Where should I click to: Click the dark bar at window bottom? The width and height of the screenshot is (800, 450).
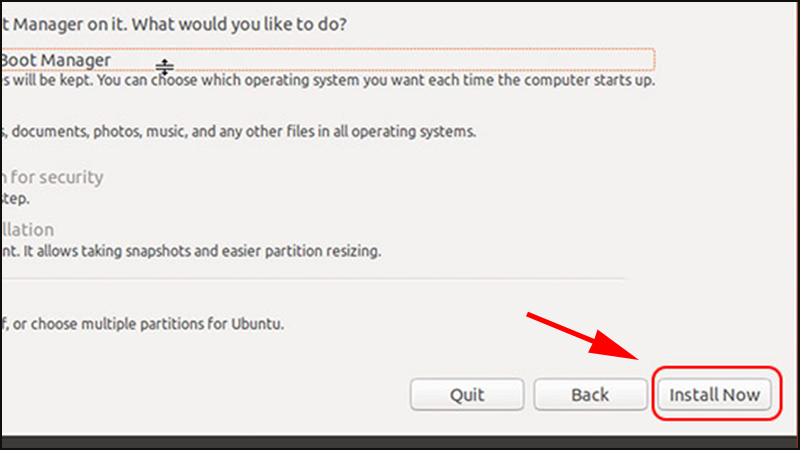coord(400,442)
